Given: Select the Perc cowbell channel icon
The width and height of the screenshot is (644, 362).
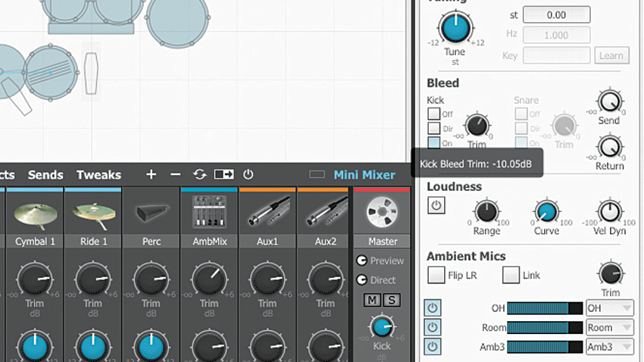Looking at the screenshot, I should coord(152,214).
